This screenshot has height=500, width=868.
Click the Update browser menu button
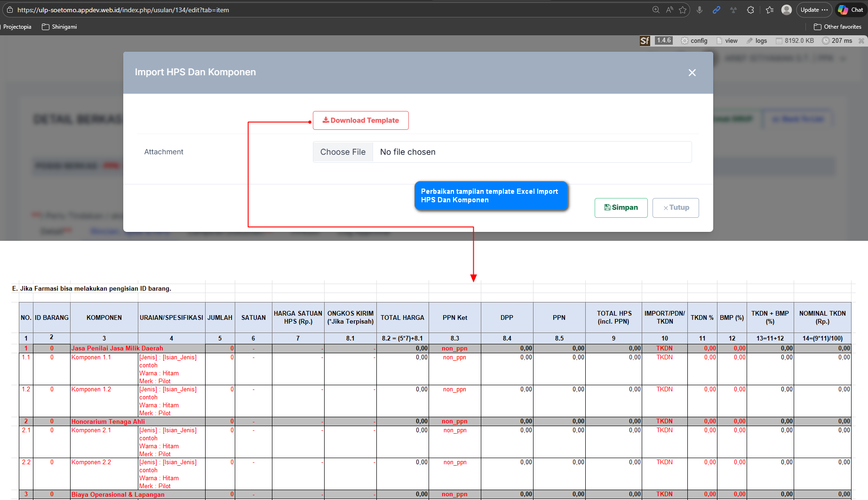pos(814,10)
